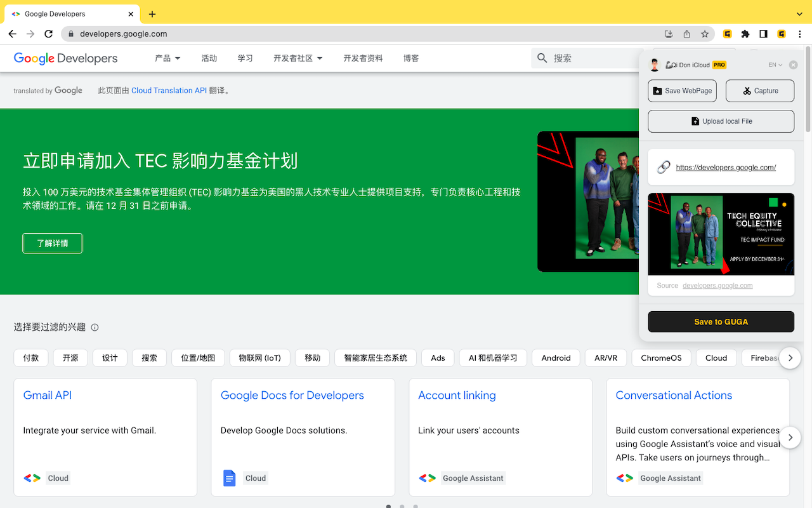Click the padlock site info icon
This screenshot has height=508, width=812.
71,34
